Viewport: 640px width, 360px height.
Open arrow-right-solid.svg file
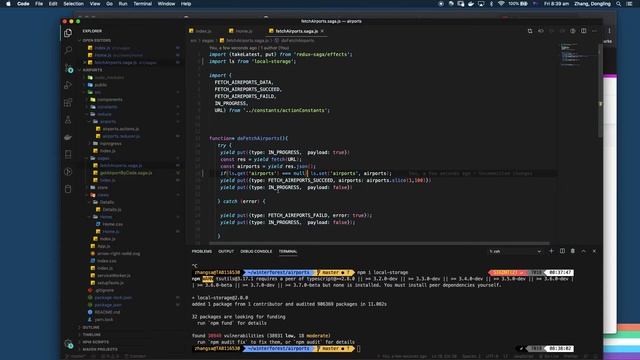pyautogui.click(x=118, y=253)
